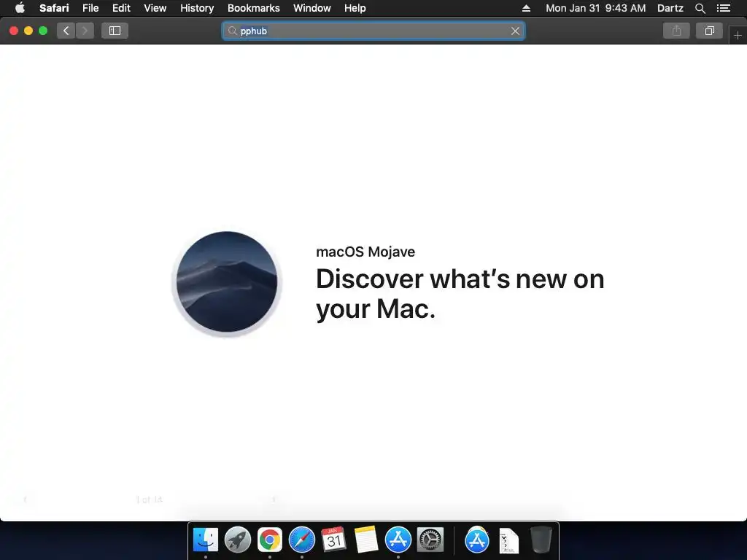Open the Window menu

point(312,8)
